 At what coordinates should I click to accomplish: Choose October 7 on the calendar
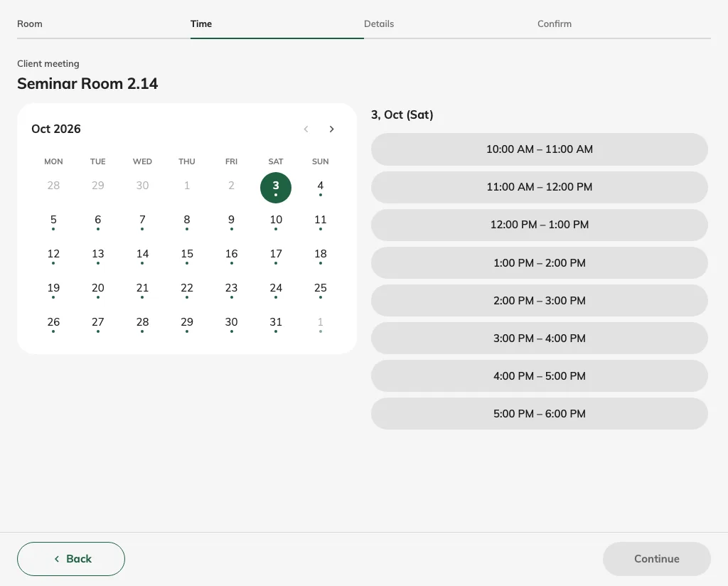(142, 221)
